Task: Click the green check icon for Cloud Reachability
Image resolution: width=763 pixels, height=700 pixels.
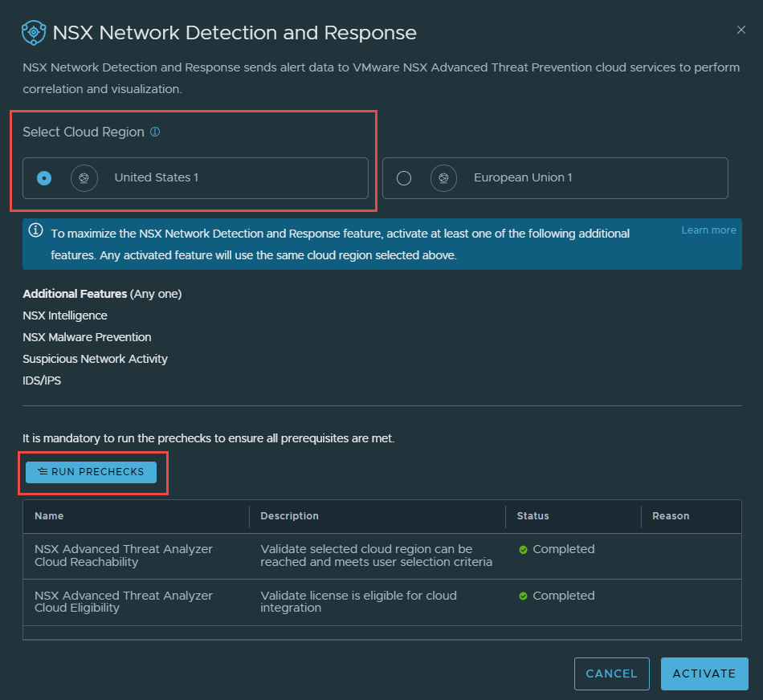Action: [523, 550]
